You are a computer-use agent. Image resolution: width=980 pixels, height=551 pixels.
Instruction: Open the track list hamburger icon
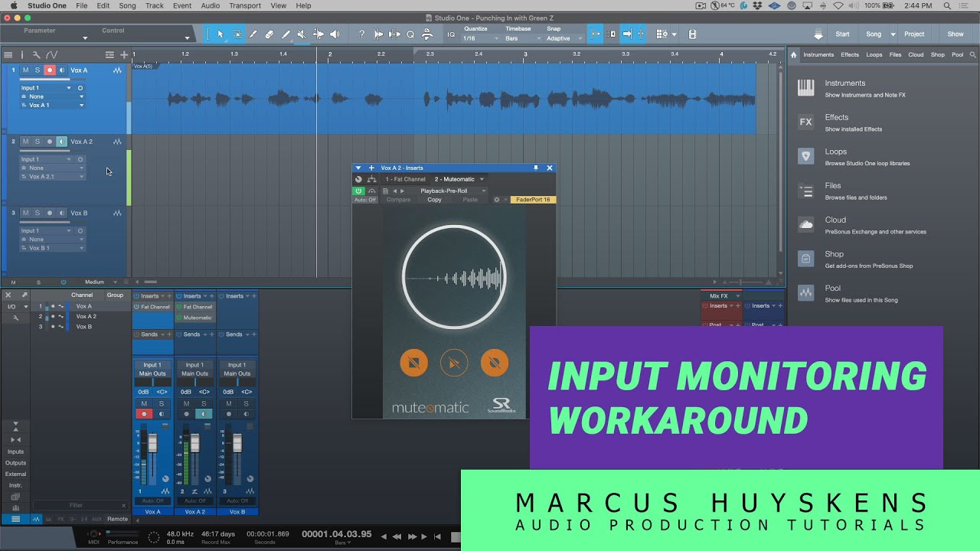tap(8, 55)
